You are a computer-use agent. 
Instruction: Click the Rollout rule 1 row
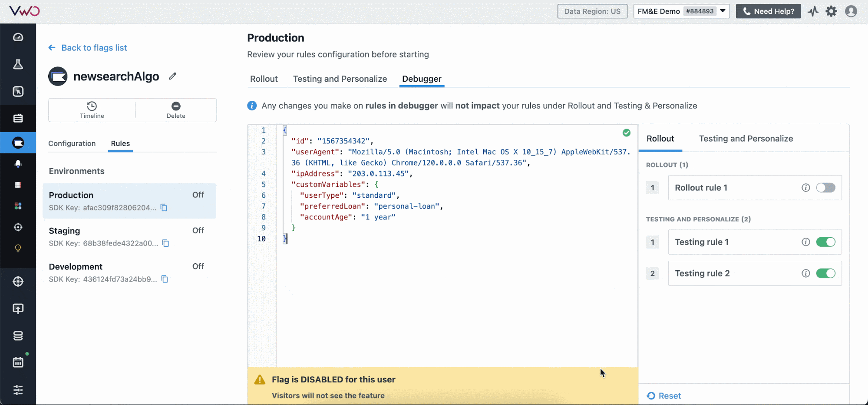[x=755, y=188]
